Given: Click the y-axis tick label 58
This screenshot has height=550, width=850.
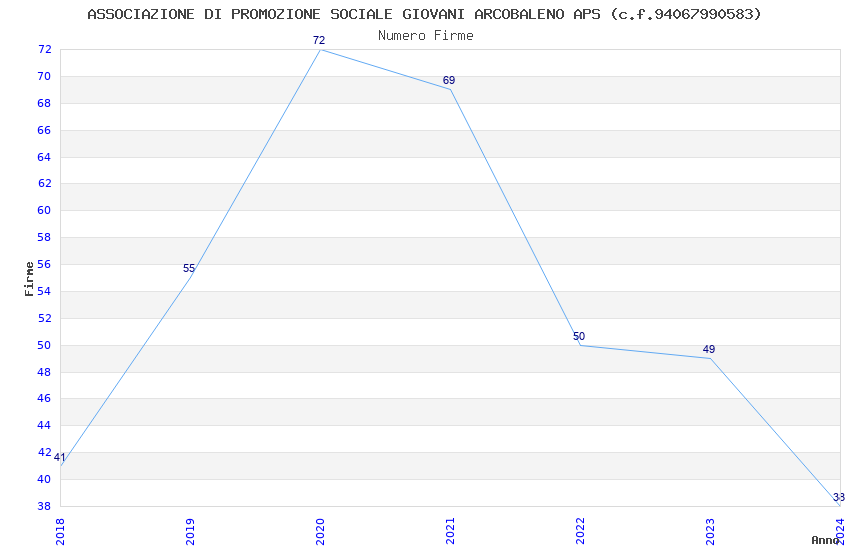Looking at the screenshot, I should click(x=44, y=237).
